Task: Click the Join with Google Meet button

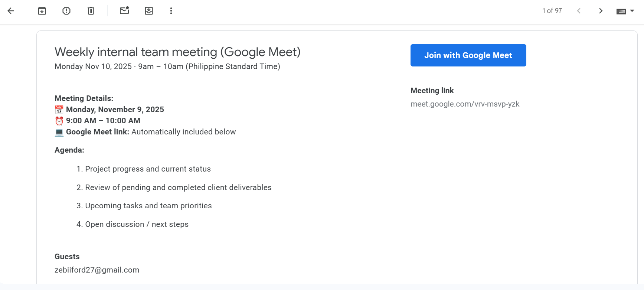Action: pyautogui.click(x=468, y=55)
